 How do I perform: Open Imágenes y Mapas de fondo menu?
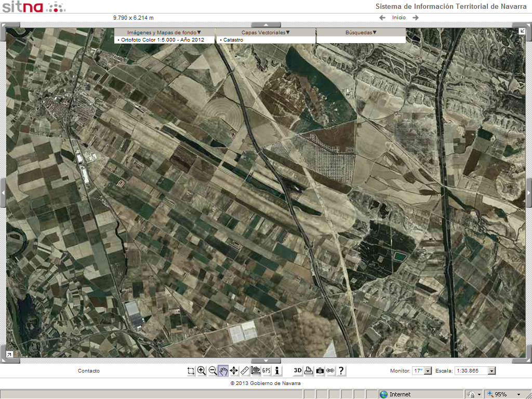pyautogui.click(x=164, y=32)
